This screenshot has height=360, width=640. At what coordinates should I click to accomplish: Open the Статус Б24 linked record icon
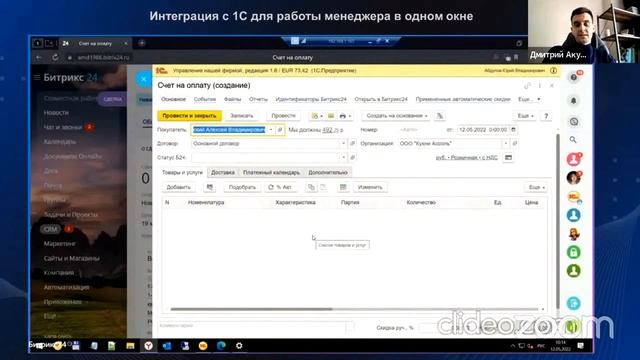pyautogui.click(x=353, y=158)
